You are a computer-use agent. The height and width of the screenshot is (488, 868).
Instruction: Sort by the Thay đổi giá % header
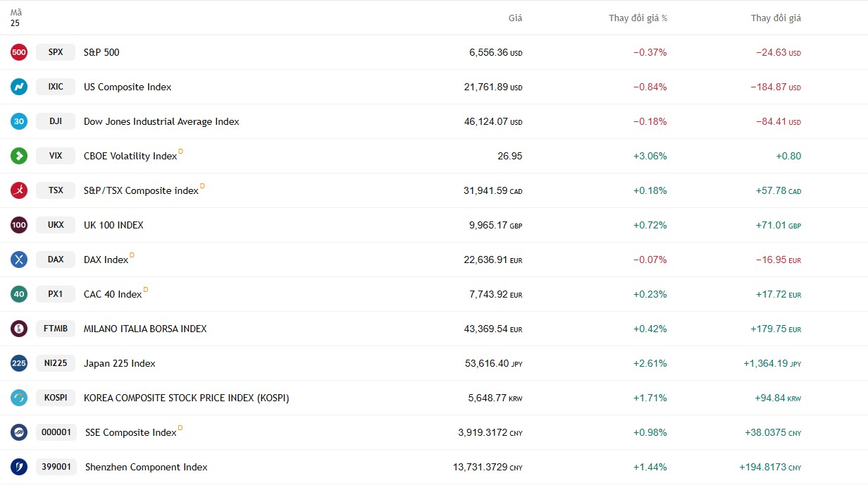[638, 18]
